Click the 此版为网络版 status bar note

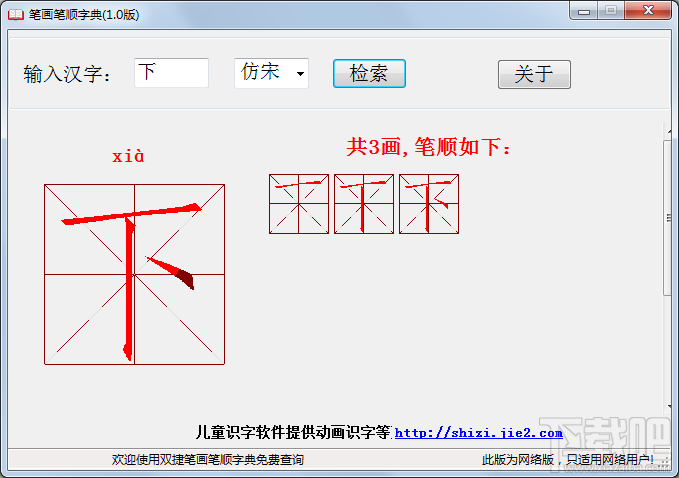pos(568,460)
